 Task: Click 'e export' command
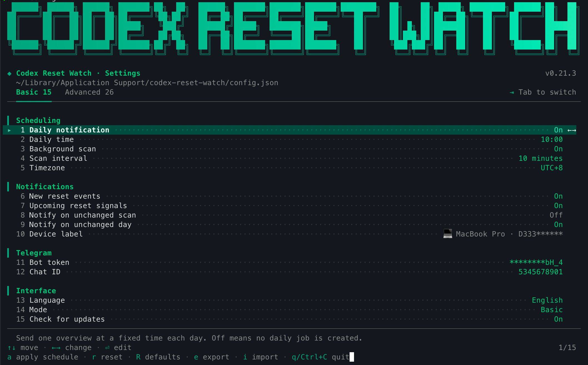click(x=211, y=357)
